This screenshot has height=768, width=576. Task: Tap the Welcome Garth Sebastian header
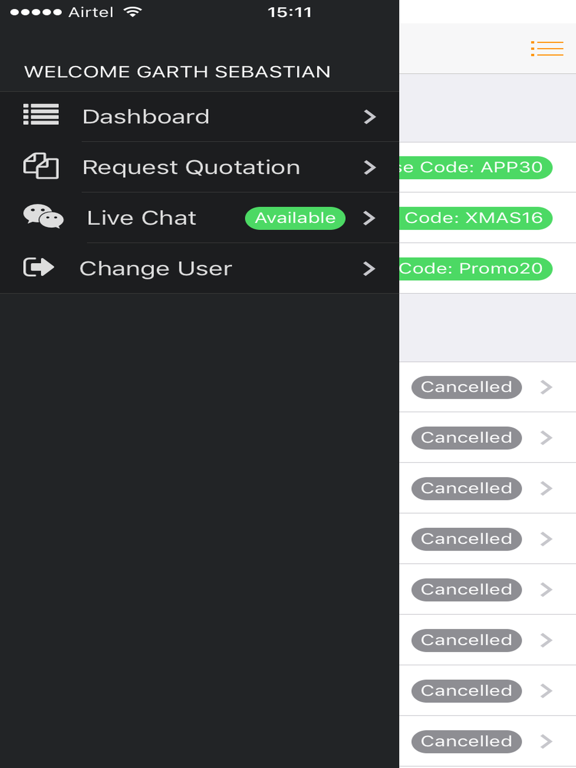(177, 72)
